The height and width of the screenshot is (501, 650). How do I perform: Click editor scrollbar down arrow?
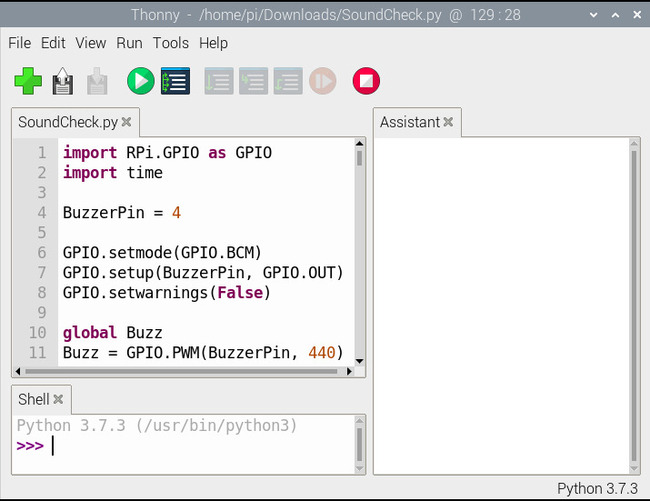click(x=359, y=361)
